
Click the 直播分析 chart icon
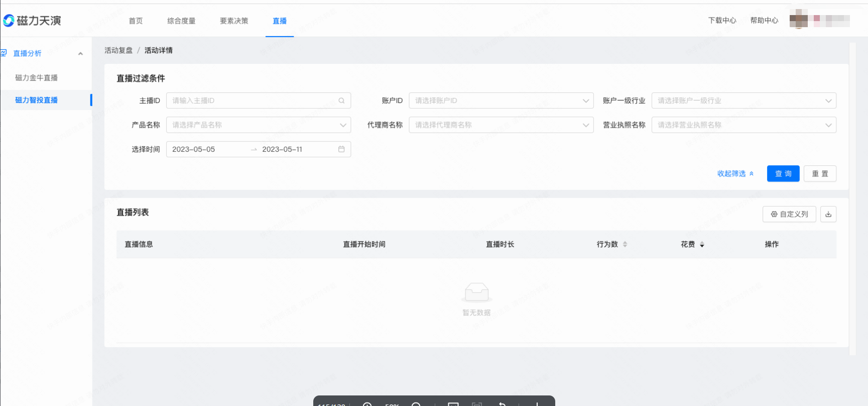pyautogui.click(x=4, y=53)
